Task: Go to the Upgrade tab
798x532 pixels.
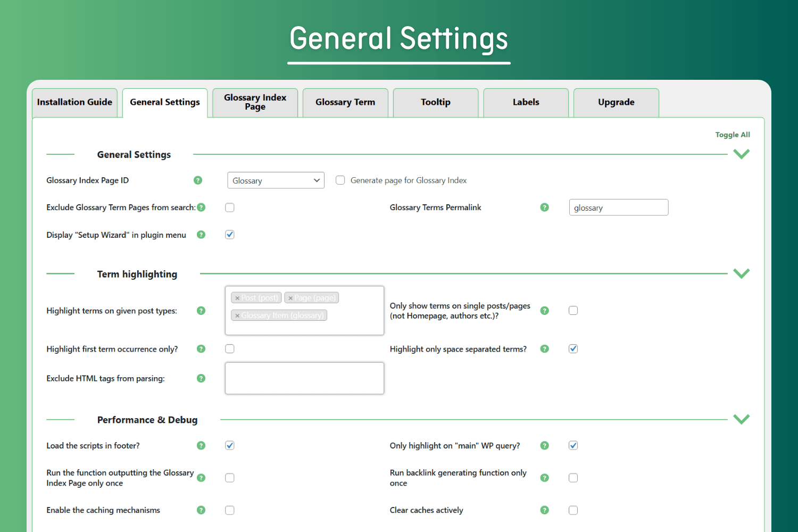Action: [x=616, y=102]
